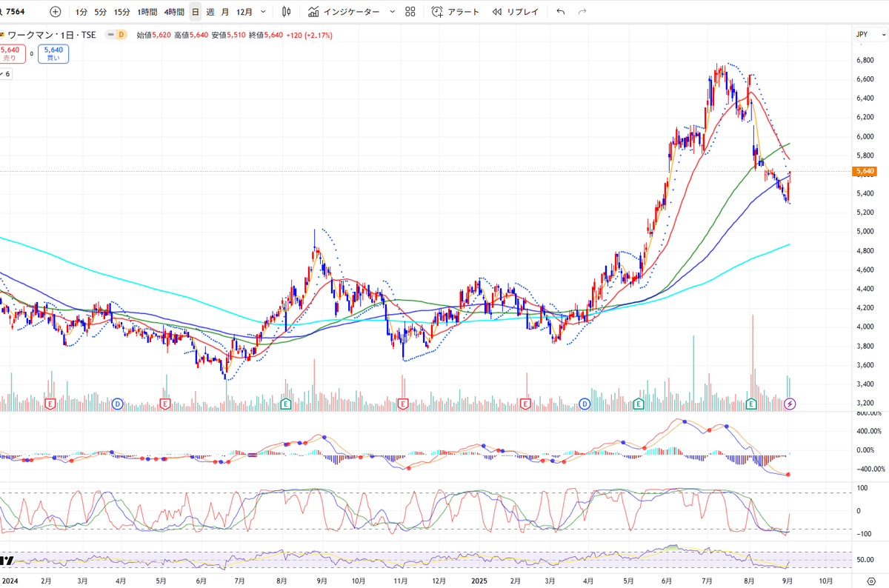
Task: Switch to the 1分 interval
Action: pyautogui.click(x=81, y=12)
